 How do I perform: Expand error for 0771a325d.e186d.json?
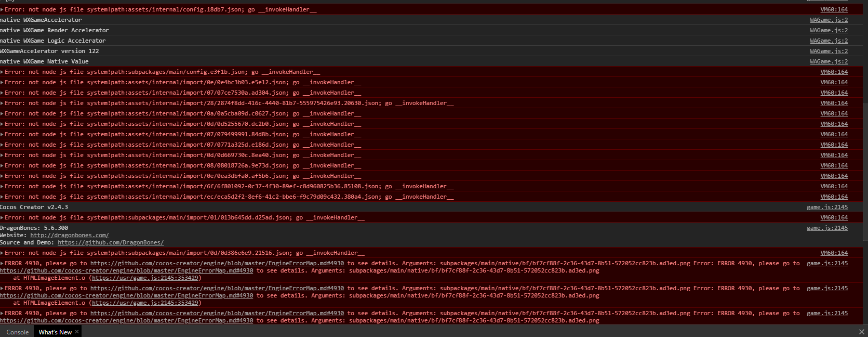coord(2,145)
